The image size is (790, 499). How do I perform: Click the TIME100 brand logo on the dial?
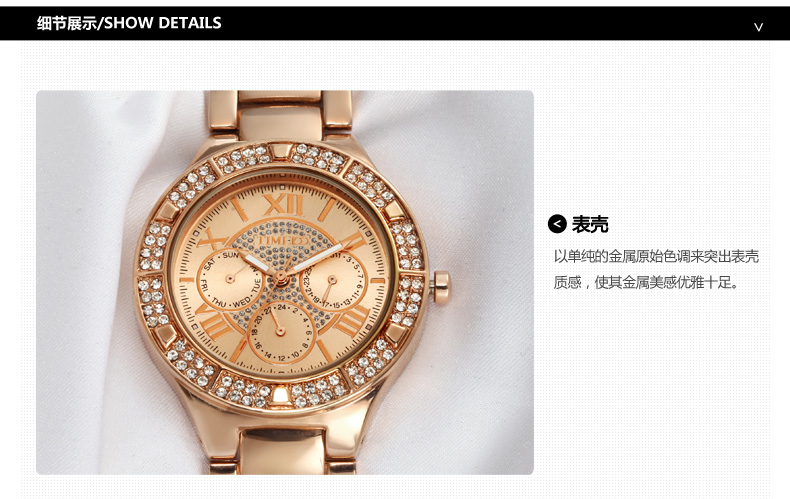(283, 241)
